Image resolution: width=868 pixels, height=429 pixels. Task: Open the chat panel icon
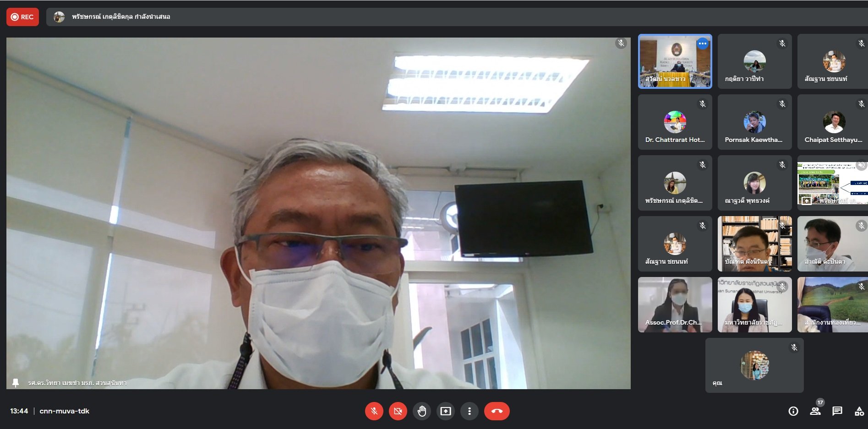tap(837, 411)
